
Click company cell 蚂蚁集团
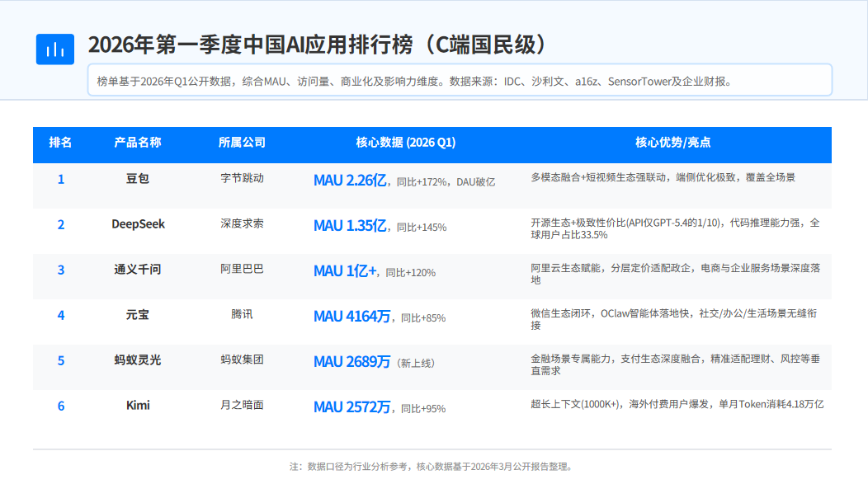pyautogui.click(x=242, y=359)
